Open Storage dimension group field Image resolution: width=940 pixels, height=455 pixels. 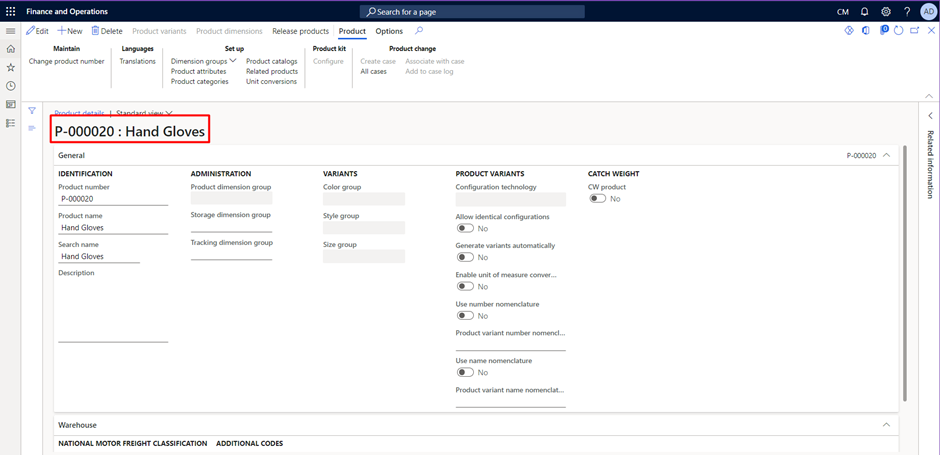[x=231, y=227]
